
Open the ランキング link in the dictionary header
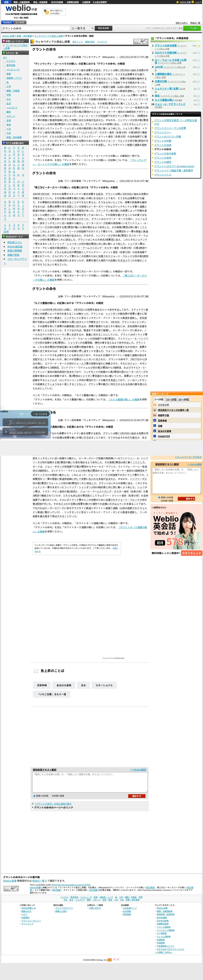tap(102, 42)
